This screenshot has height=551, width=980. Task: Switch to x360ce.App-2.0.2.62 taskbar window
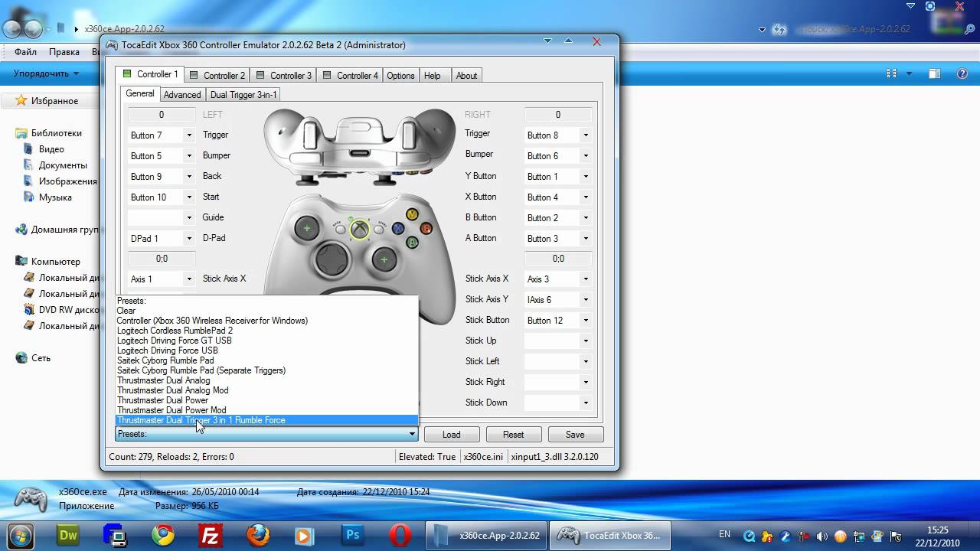coord(487,535)
